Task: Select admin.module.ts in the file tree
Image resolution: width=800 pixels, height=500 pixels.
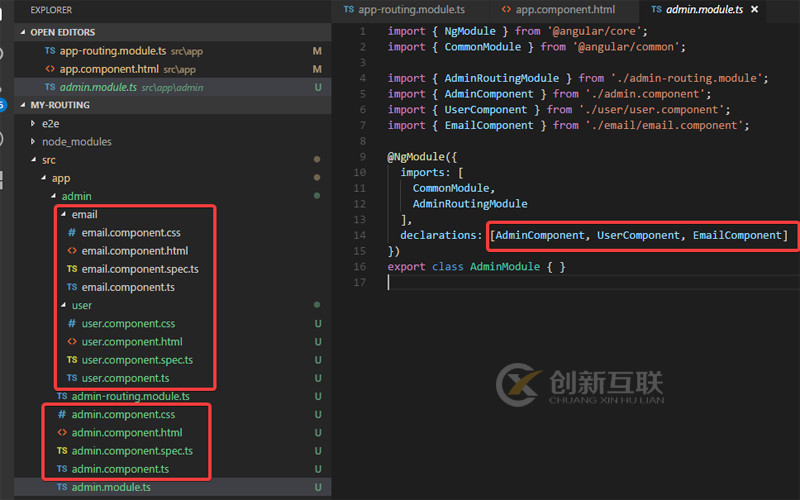Action: pyautogui.click(x=172, y=487)
